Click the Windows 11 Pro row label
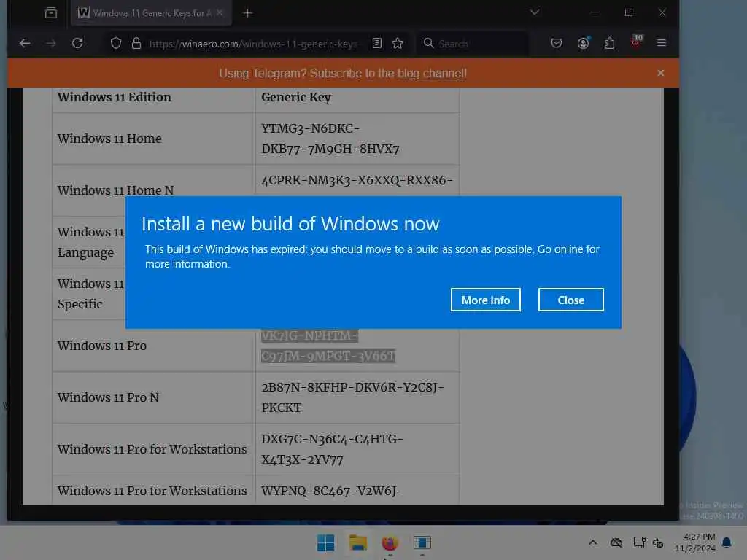 (102, 346)
